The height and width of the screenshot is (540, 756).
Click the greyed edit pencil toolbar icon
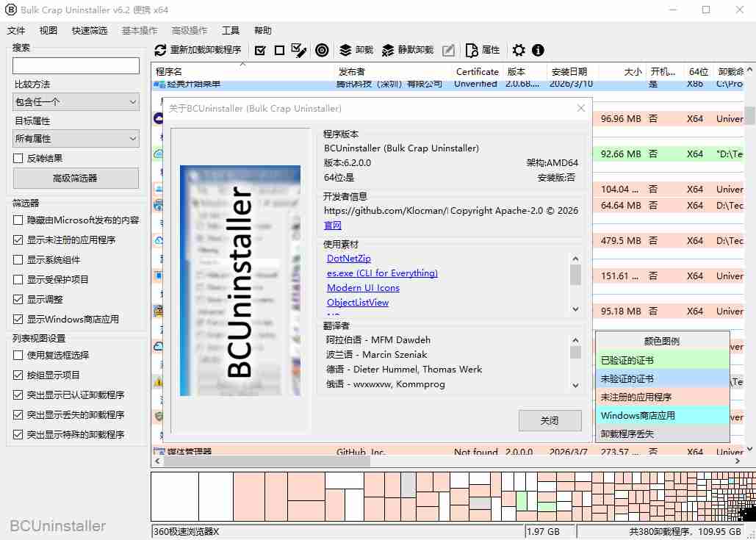coord(448,50)
